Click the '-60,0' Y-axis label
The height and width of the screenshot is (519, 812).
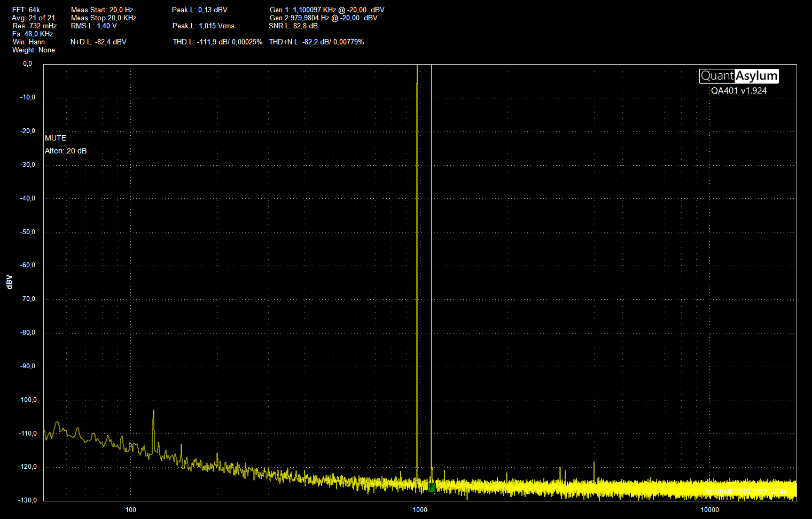[28, 265]
